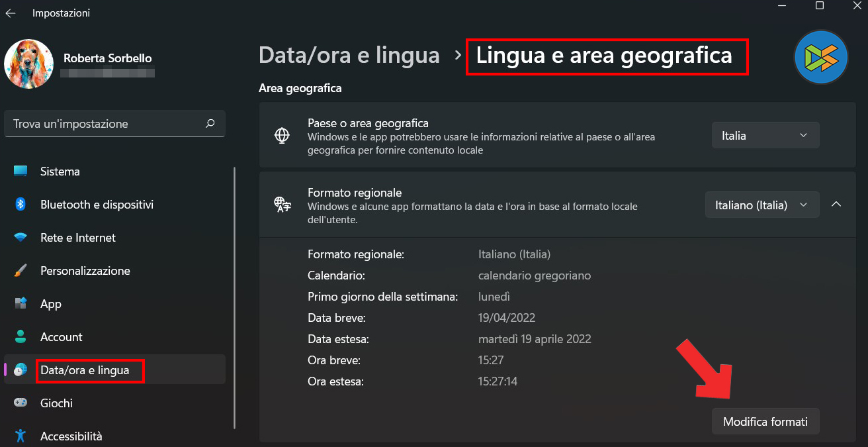Click the back arrow in title bar
Screen dimensions: 868x447
tap(11, 13)
